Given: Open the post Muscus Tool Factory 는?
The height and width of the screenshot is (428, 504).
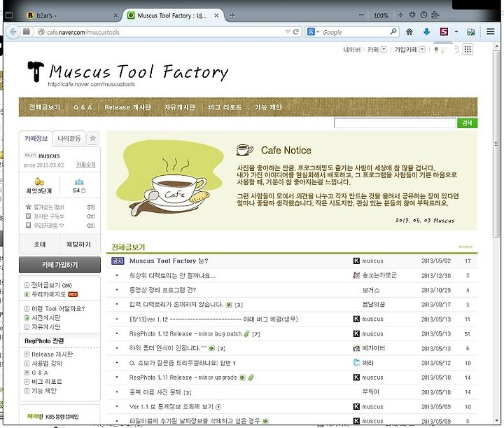Looking at the screenshot, I should click(169, 261).
